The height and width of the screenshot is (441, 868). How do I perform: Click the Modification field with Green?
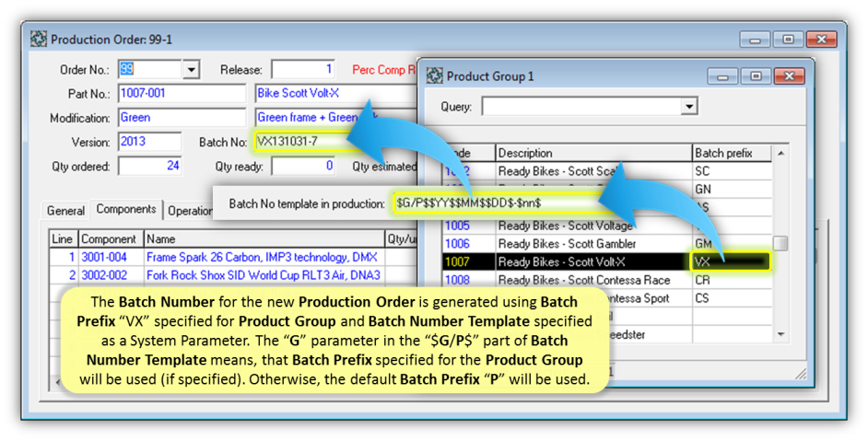[182, 117]
